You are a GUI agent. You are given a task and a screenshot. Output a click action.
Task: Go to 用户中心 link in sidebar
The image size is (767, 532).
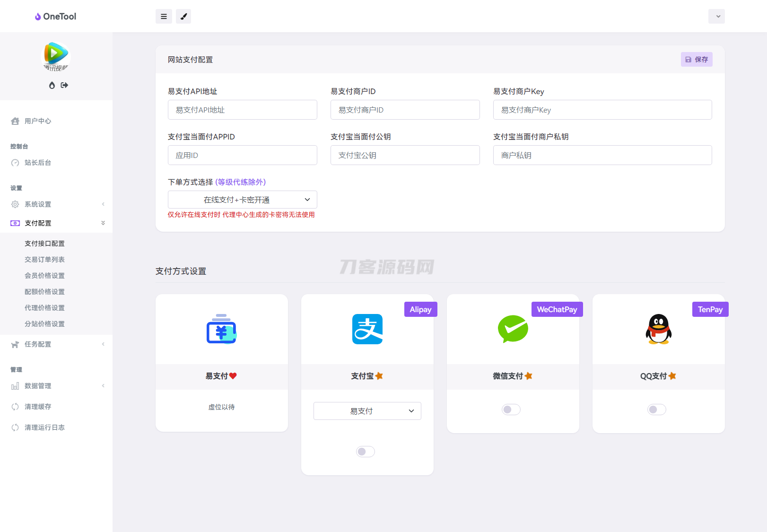coord(38,121)
